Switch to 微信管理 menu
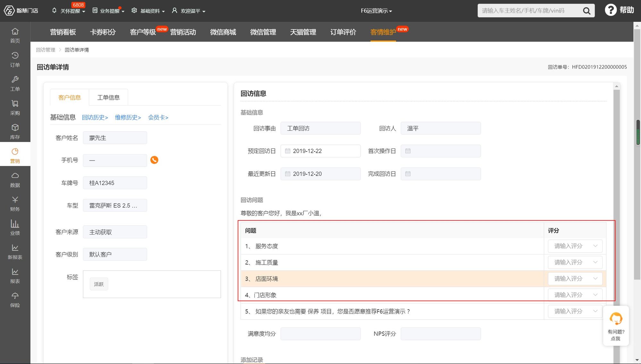The height and width of the screenshot is (364, 641). pos(263,32)
